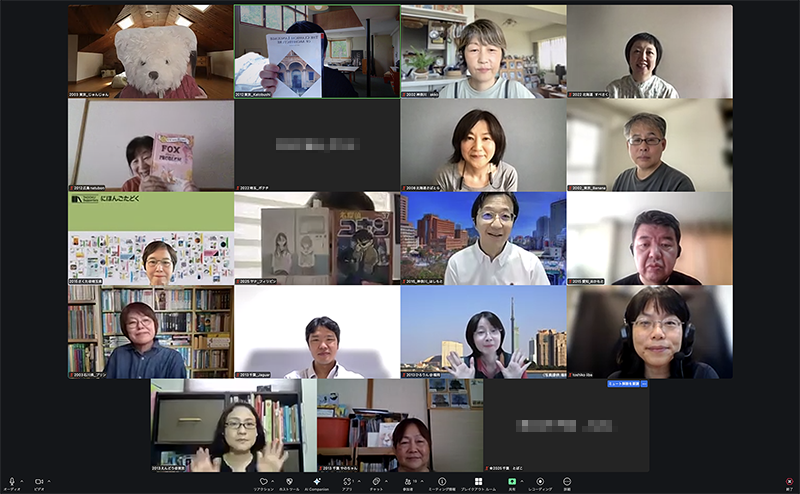800x494 pixels.
Task: Open the breakout rooms icon
Action: click(x=476, y=481)
